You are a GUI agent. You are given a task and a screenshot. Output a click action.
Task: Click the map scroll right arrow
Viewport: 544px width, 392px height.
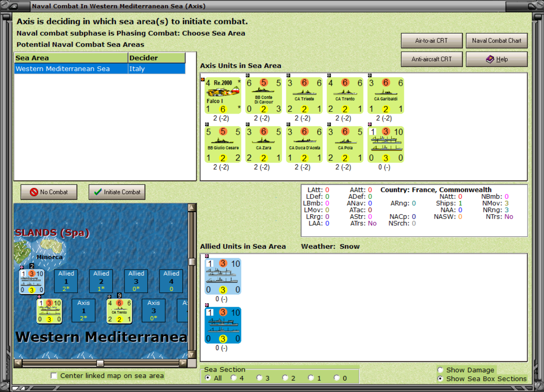[x=183, y=363]
